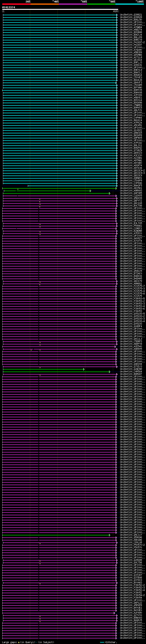The image size is (146, 644).
Task: Select hit label UniRef100_Q05193
Action: (x=131, y=324)
